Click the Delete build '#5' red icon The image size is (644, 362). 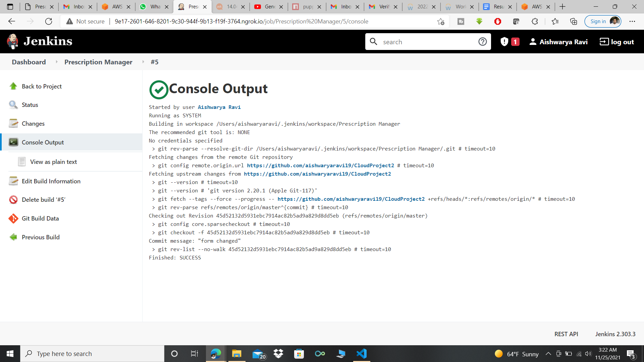13,200
